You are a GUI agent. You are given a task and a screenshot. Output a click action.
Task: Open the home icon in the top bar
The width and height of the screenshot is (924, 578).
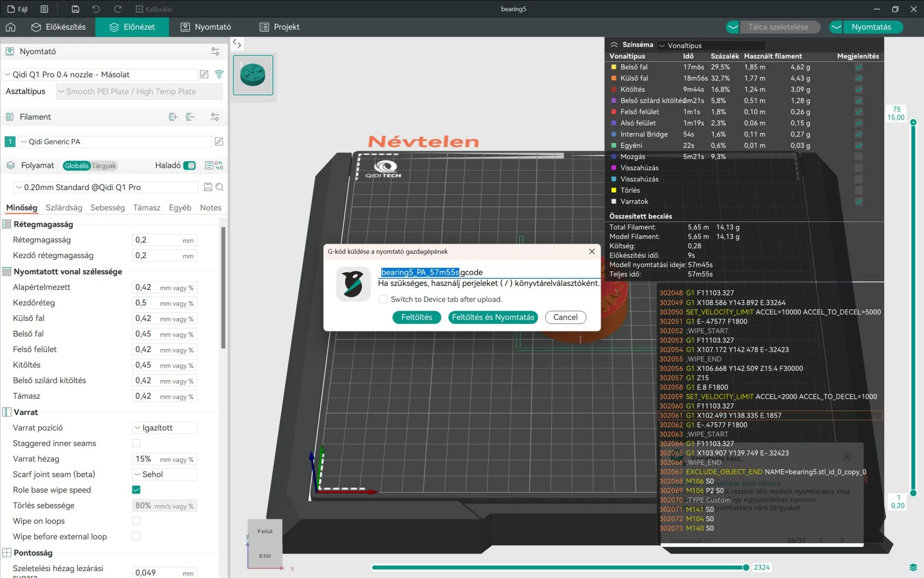point(10,27)
